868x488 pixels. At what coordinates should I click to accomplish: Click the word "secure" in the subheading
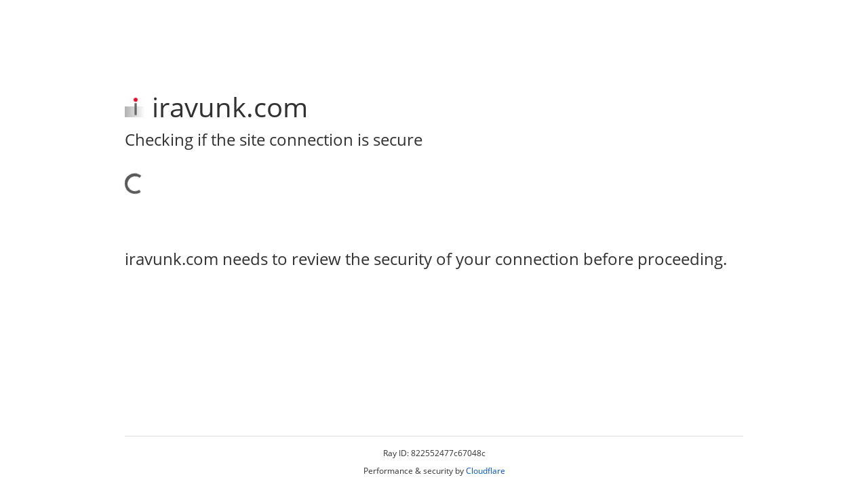397,140
